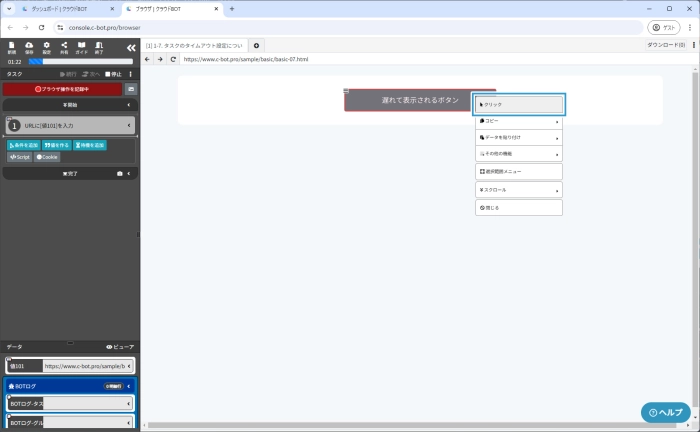Expand the コピー submenu
This screenshot has width=700, height=432.
[518, 121]
